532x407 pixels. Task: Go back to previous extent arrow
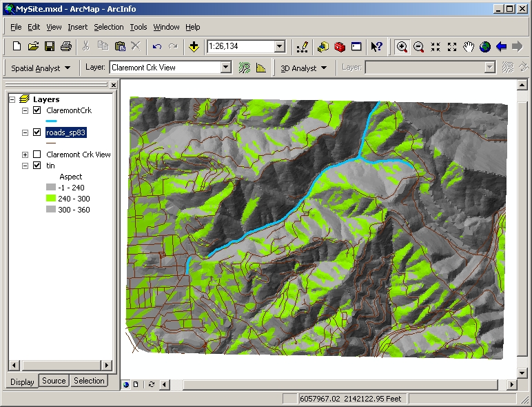[502, 47]
